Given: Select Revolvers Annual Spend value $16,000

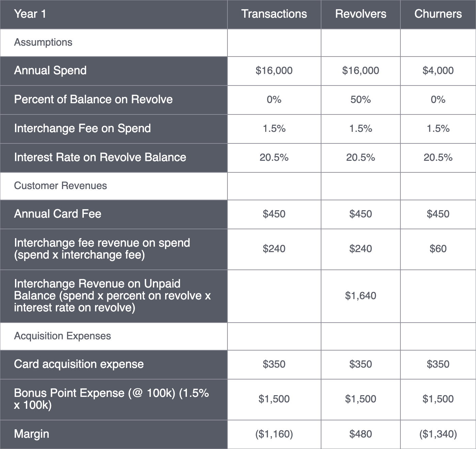Looking at the screenshot, I should tap(361, 71).
